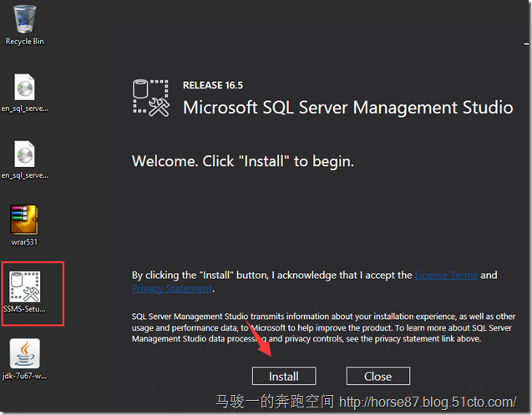The width and height of the screenshot is (532, 415).
Task: Select the jdk-7u67 Java installer icon
Action: click(x=24, y=359)
